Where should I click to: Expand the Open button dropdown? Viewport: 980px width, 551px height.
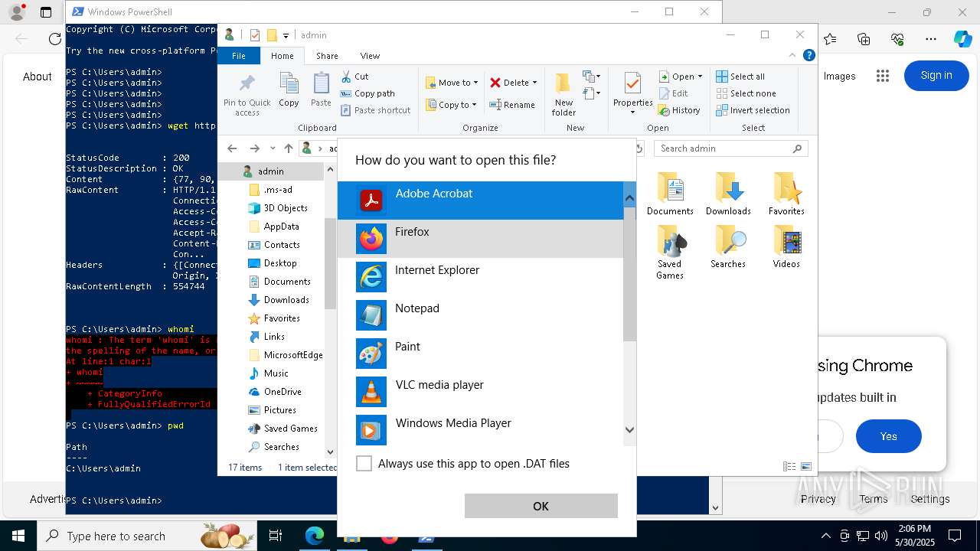(700, 77)
